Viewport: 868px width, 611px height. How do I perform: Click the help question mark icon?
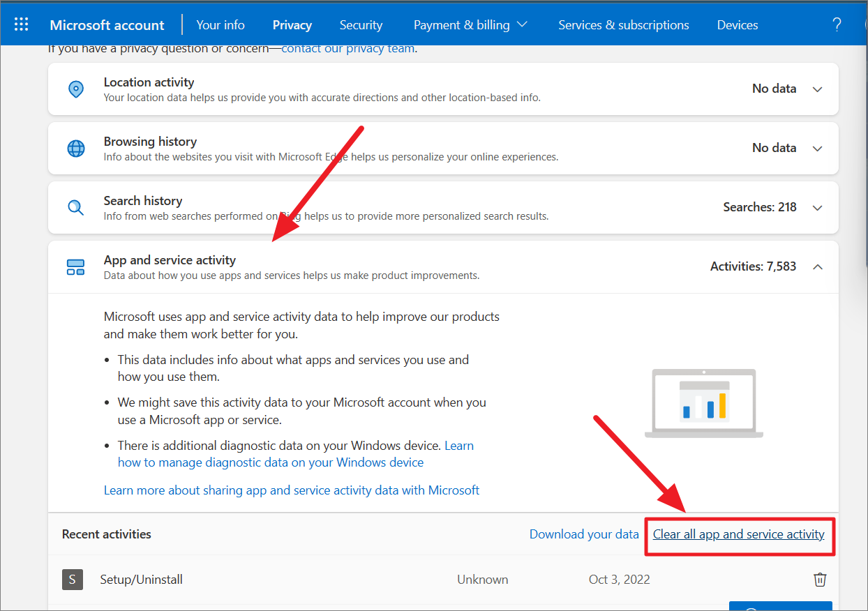coord(837,24)
